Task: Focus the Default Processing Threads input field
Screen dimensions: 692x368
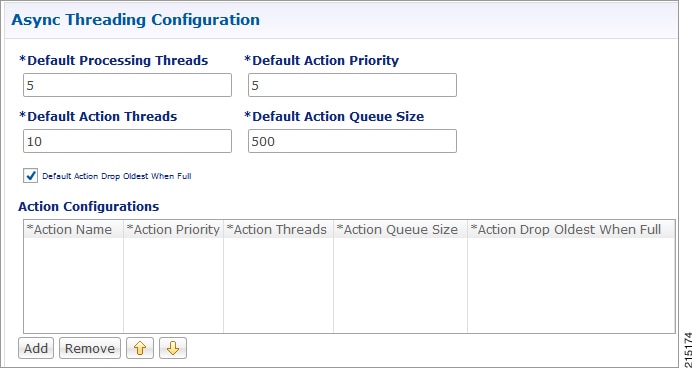Action: [127, 85]
